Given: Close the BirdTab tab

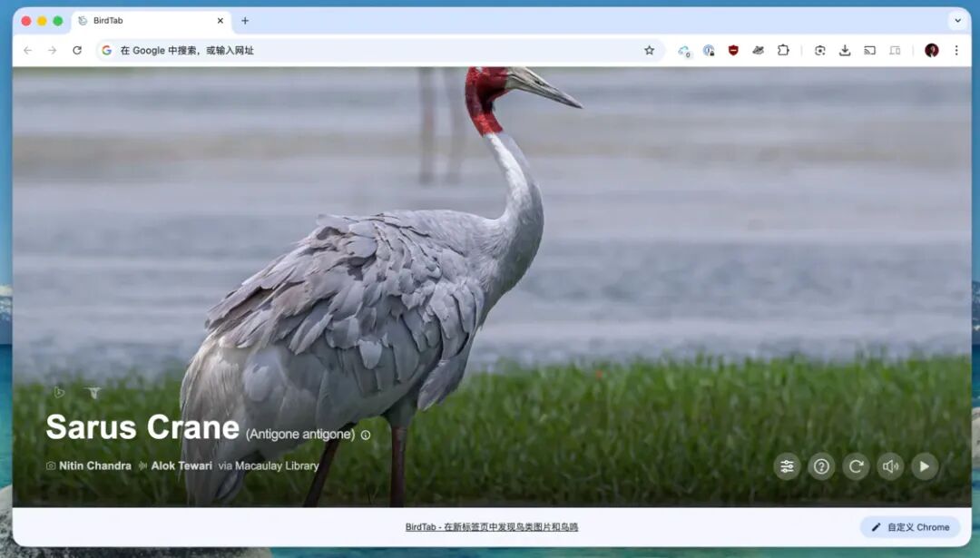Looking at the screenshot, I should click(x=220, y=21).
